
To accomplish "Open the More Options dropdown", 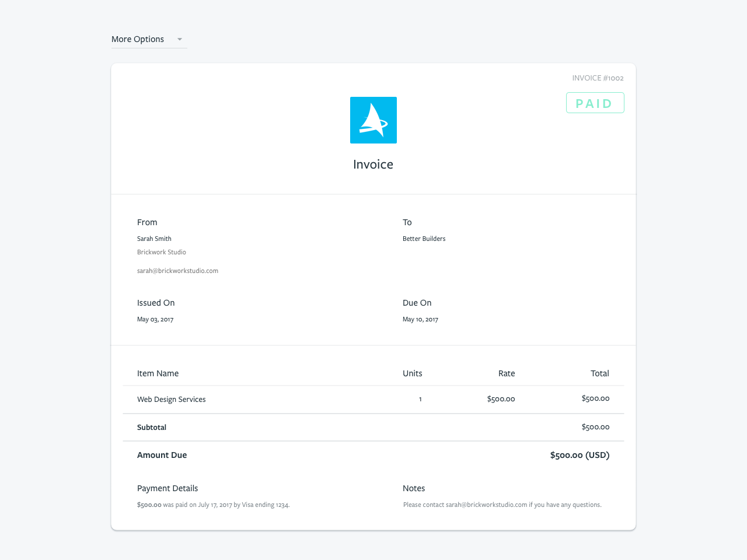I will [x=149, y=39].
